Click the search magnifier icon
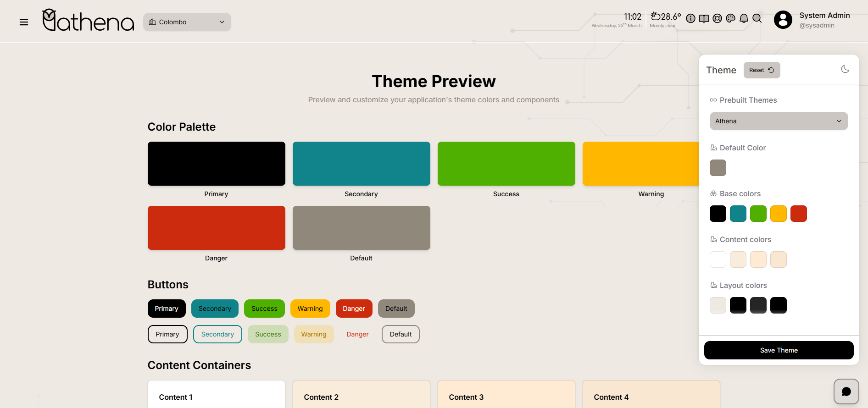The height and width of the screenshot is (408, 868). point(757,18)
